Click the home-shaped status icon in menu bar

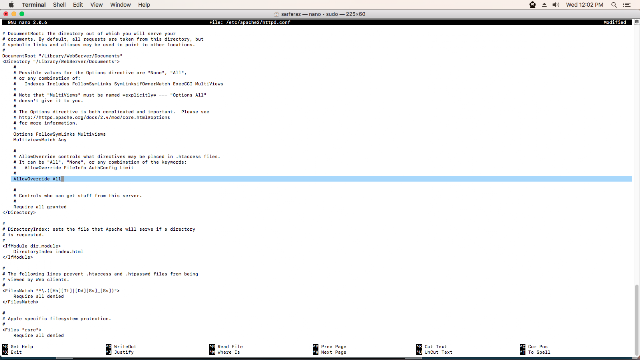(532, 5)
